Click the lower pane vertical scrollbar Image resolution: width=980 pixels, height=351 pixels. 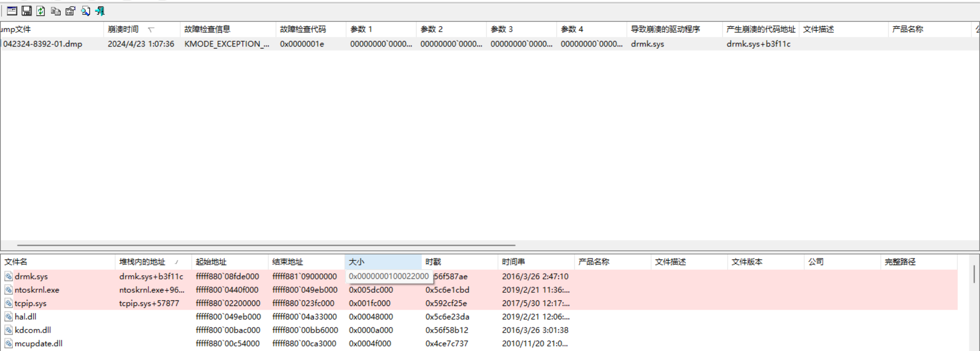pos(974,274)
